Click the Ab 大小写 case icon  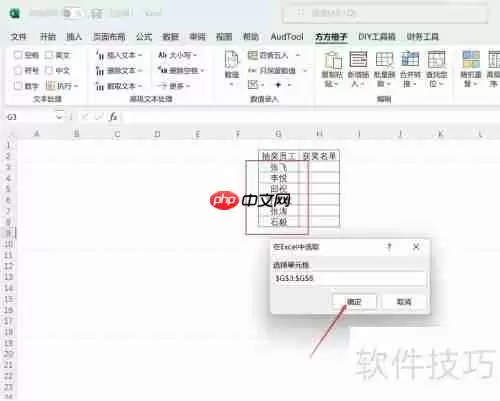pos(163,55)
